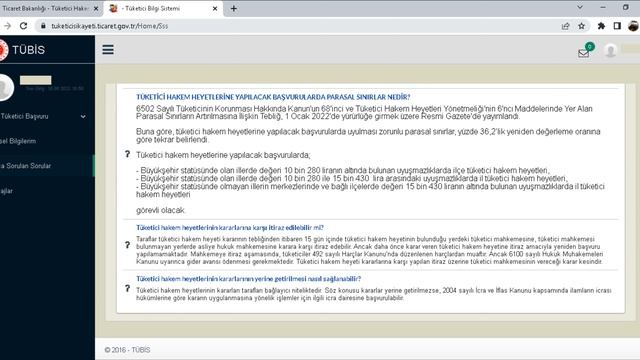Close the Ticaret Bakanlığı tab
The width and height of the screenshot is (640, 360).
tap(96, 8)
